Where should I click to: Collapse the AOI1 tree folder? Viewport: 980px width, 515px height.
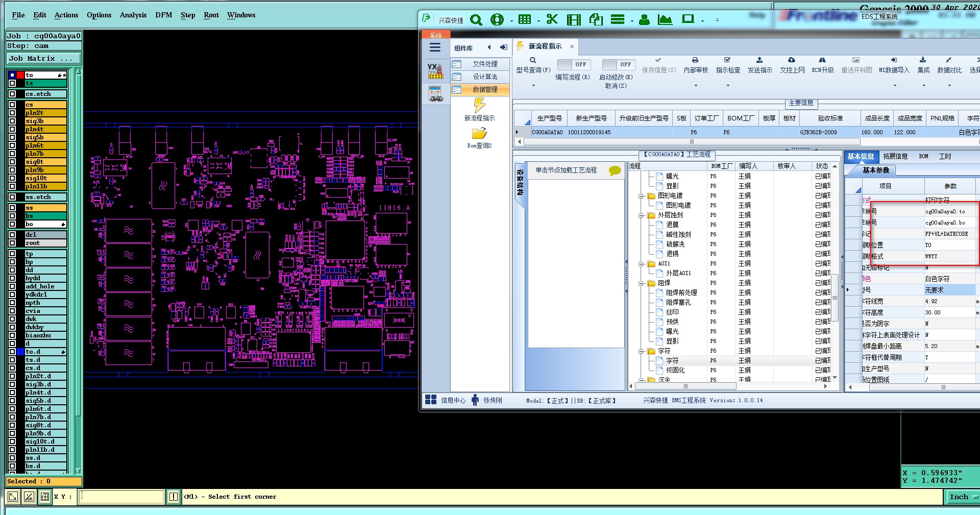point(641,264)
